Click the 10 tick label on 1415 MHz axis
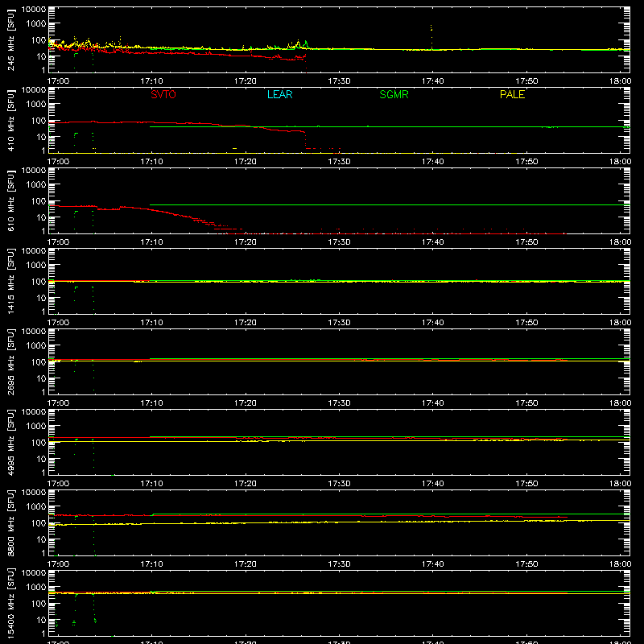 (x=42, y=298)
